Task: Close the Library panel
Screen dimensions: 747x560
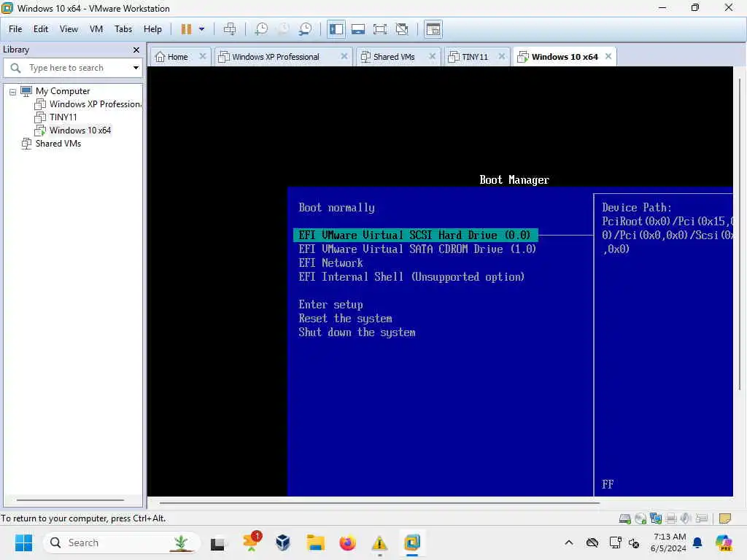Action: click(x=136, y=50)
